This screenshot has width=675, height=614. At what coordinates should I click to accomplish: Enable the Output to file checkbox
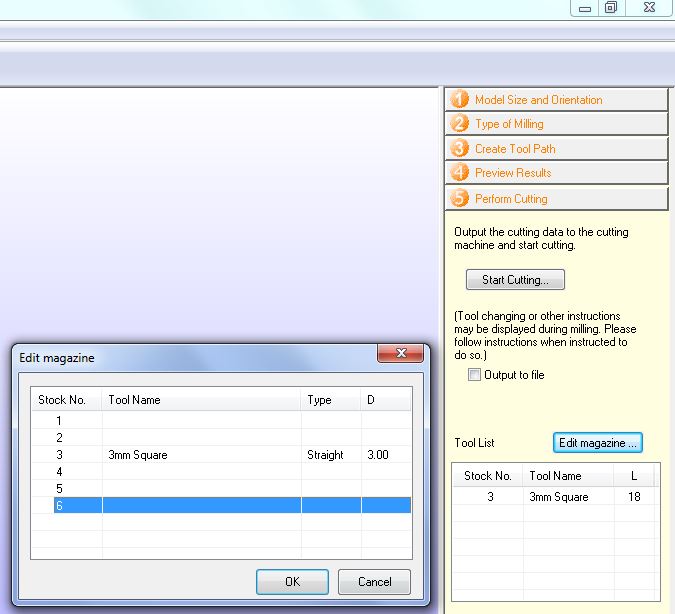(x=474, y=375)
